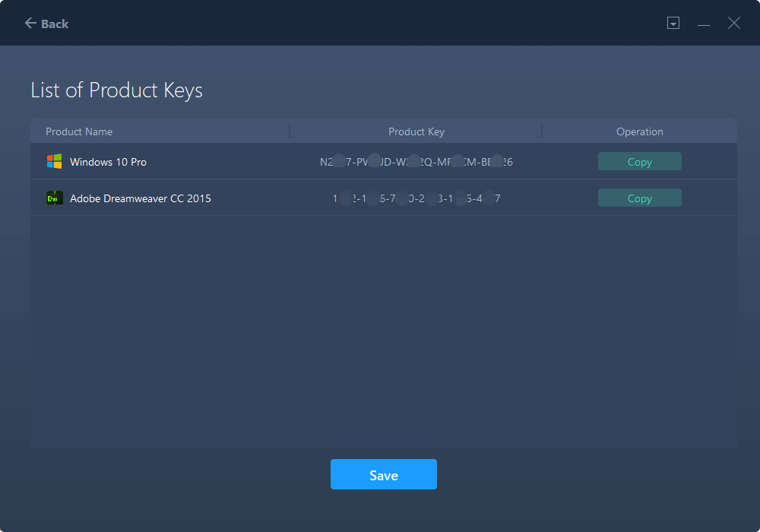Viewport: 760px width, 532px height.
Task: Close the product key window
Action: (x=733, y=24)
